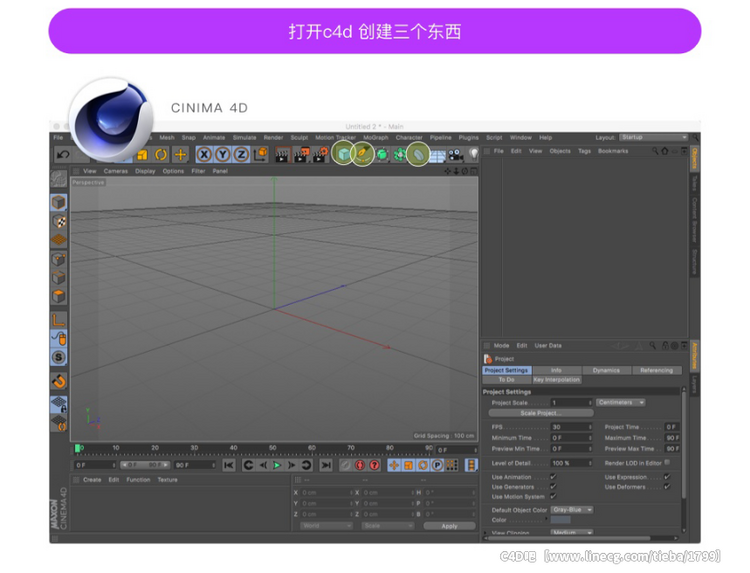Viewport: 750px width, 573px height.
Task: Toggle Use Deformers checkbox
Action: click(x=667, y=487)
